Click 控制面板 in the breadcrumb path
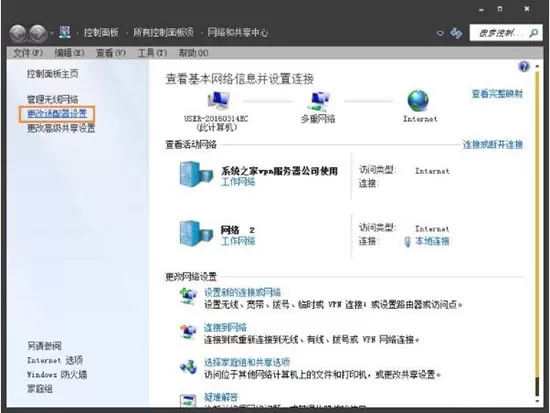Image resolution: width=550 pixels, height=413 pixels. (101, 33)
